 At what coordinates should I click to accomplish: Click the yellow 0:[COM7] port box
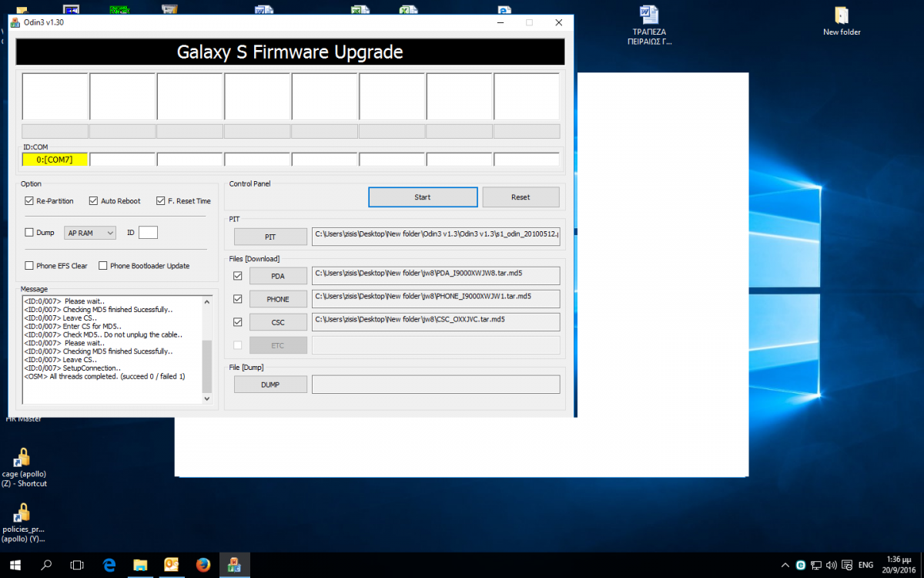pos(55,160)
